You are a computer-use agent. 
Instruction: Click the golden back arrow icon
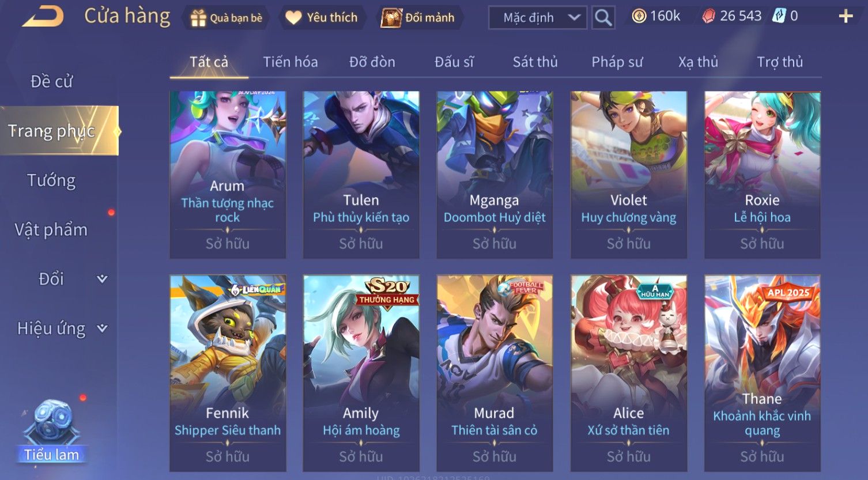click(43, 17)
